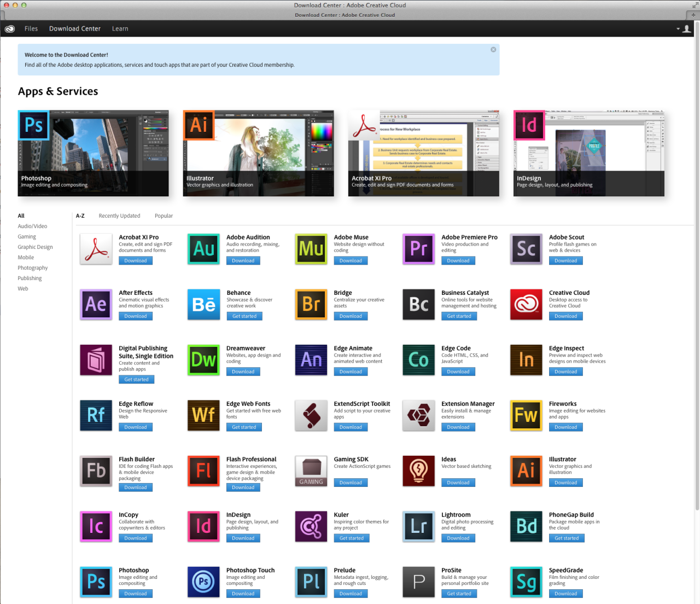This screenshot has height=604, width=700.
Task: Select the Kuler icon
Action: (311, 526)
